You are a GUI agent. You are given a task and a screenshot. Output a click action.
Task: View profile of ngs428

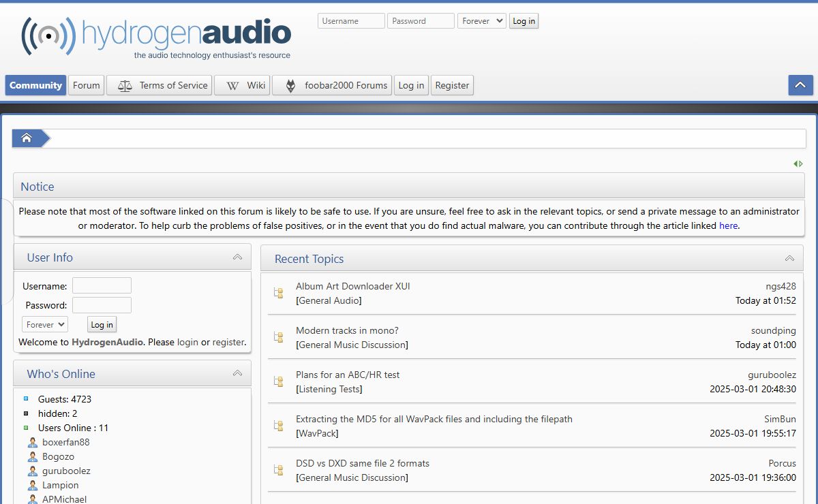click(781, 286)
